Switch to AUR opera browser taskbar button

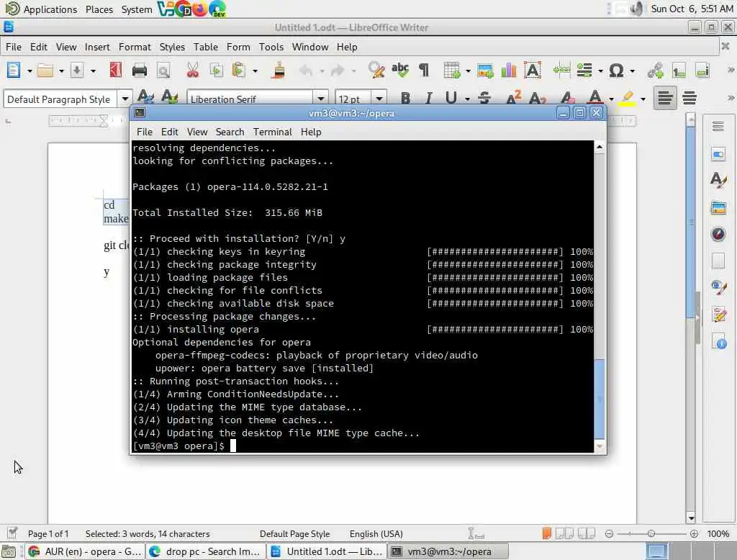coord(85,551)
